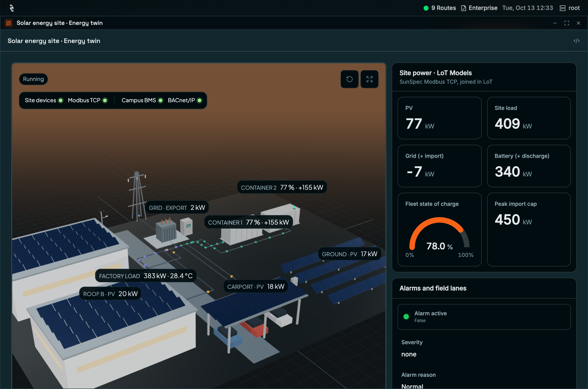Click the app logo in top bar
This screenshot has height=389, width=588.
click(x=12, y=8)
